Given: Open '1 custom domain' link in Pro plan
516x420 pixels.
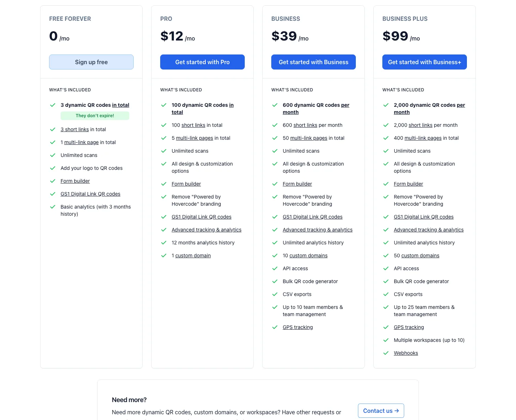Looking at the screenshot, I should tap(193, 256).
